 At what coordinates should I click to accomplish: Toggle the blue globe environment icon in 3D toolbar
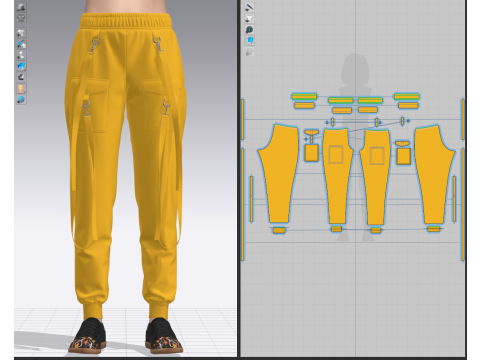tap(21, 99)
